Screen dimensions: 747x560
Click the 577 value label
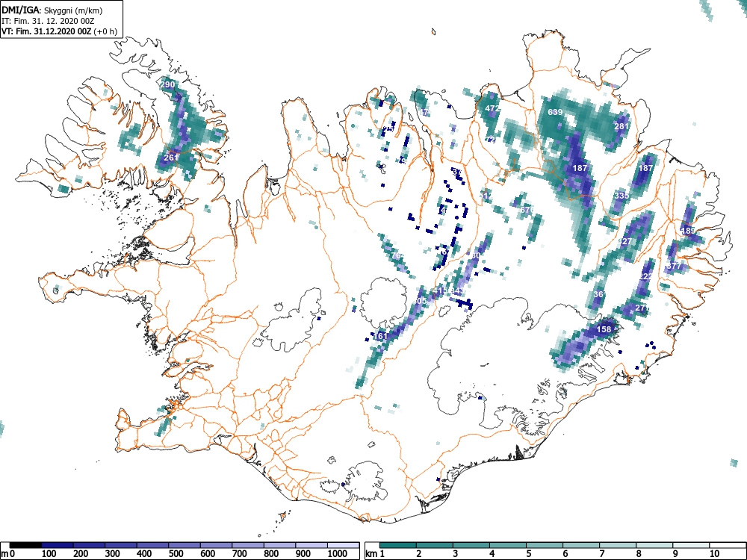(674, 266)
